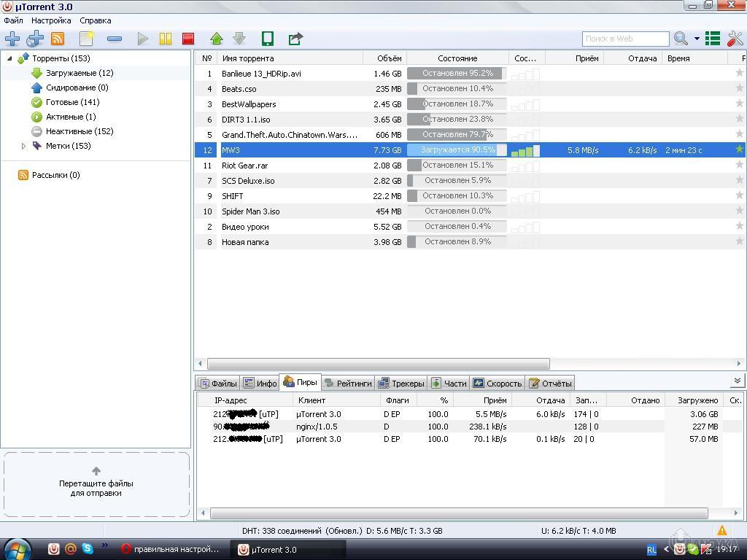
Task: Toggle star for Beats.cso row
Action: (739, 87)
